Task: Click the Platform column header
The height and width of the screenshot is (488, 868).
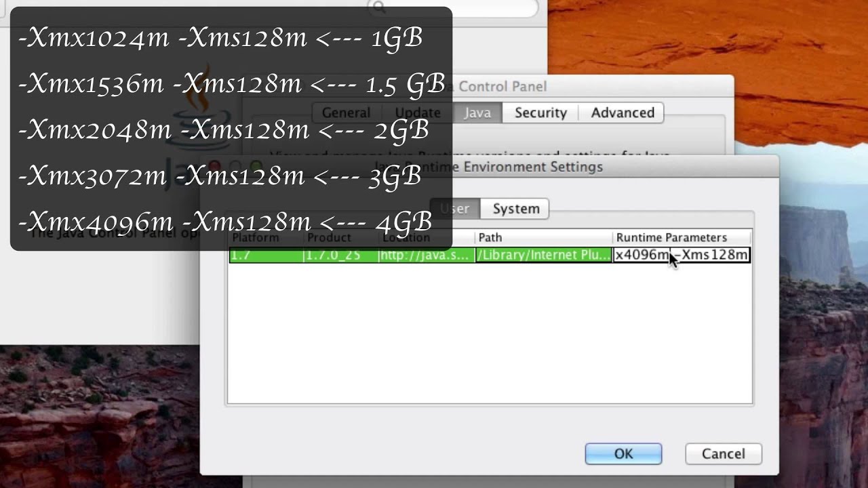Action: coord(265,238)
